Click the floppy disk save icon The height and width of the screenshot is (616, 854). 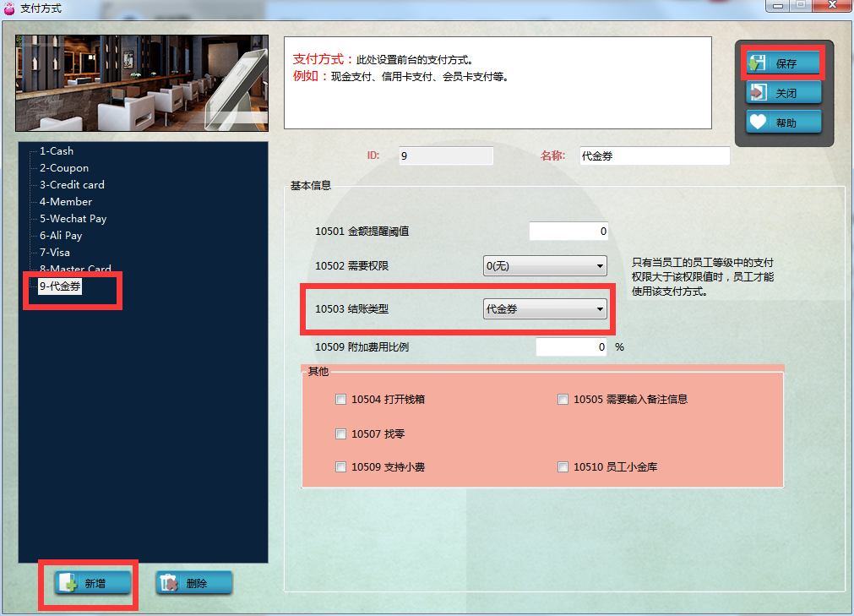click(757, 63)
